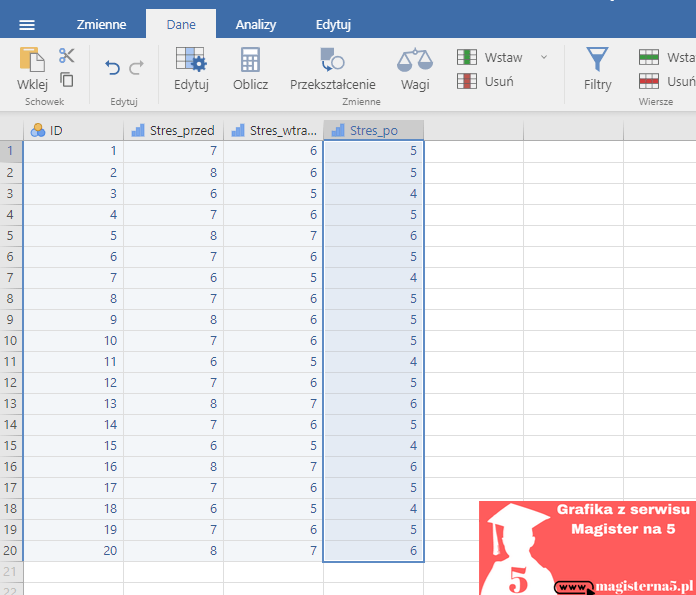Click the Wklej paste icon
The image size is (696, 595).
point(32,62)
